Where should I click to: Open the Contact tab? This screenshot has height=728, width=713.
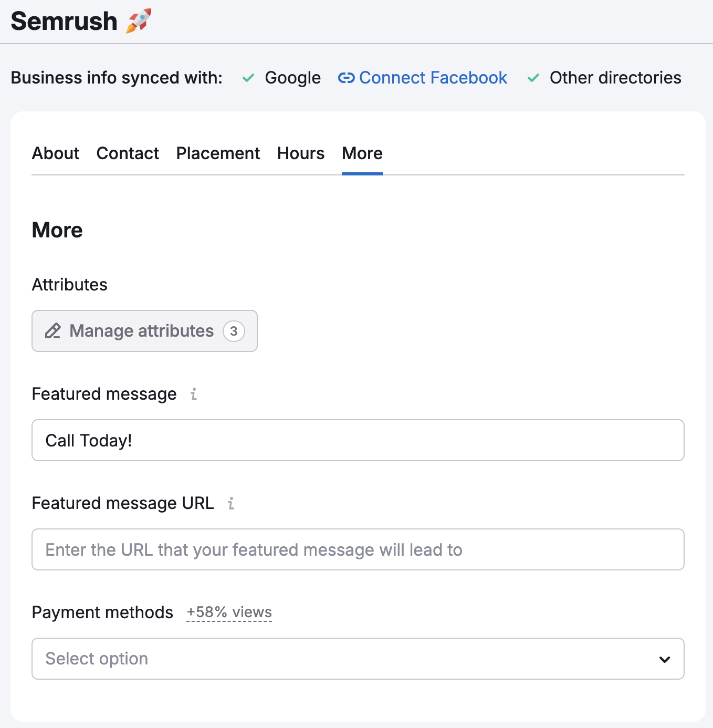pos(128,153)
